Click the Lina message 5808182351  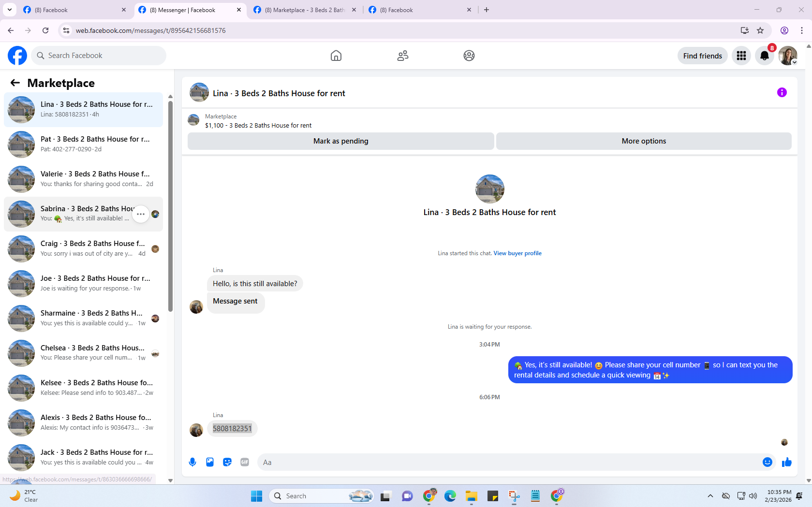pyautogui.click(x=232, y=429)
